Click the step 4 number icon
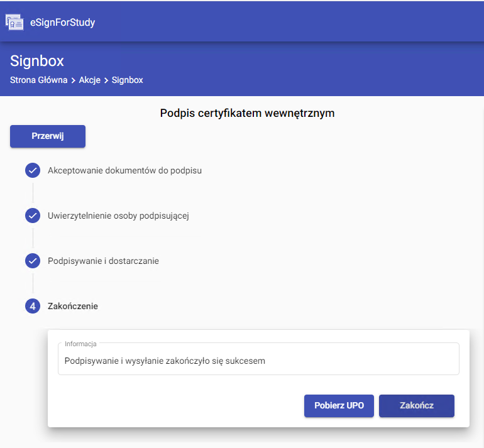Image resolution: width=484 pixels, height=448 pixels. [x=33, y=306]
